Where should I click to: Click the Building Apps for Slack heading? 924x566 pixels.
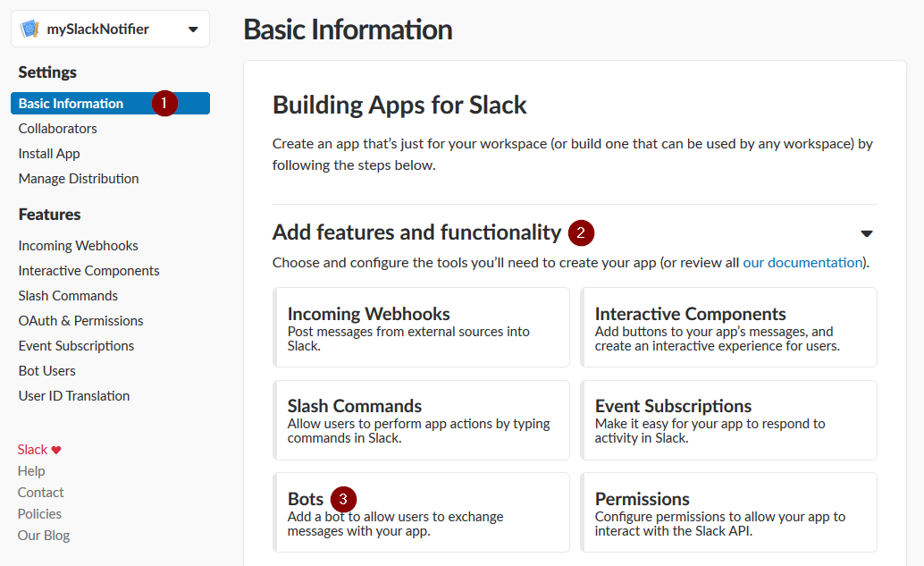[x=399, y=105]
